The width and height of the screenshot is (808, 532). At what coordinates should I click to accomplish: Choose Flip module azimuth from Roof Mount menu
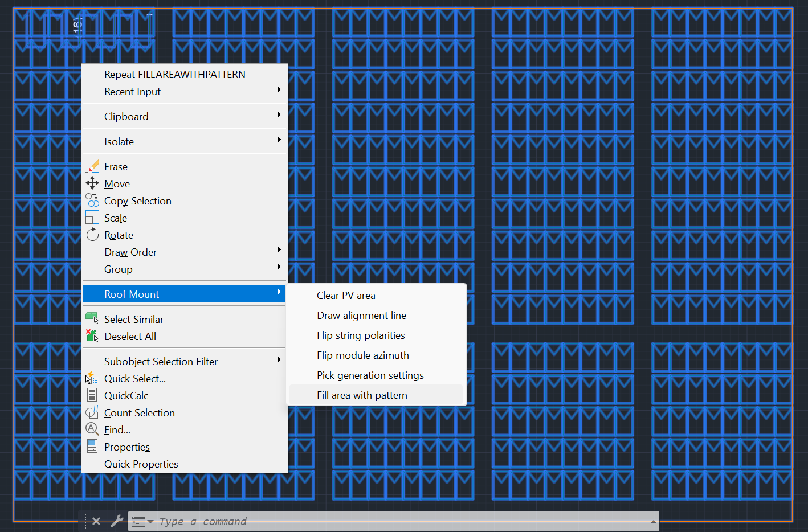pos(362,355)
